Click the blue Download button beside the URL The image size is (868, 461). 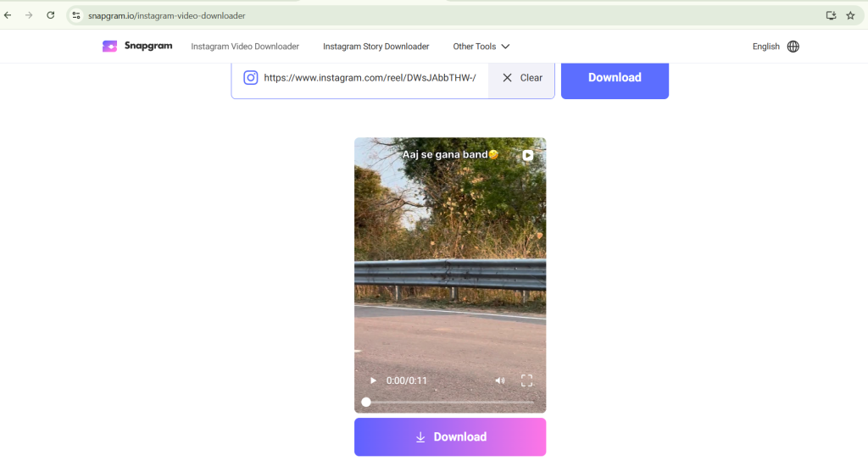coord(615,77)
